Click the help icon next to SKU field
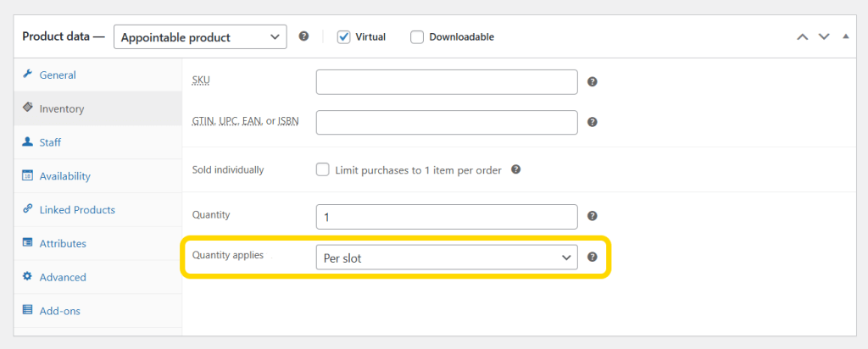The height and width of the screenshot is (349, 868). pos(593,82)
